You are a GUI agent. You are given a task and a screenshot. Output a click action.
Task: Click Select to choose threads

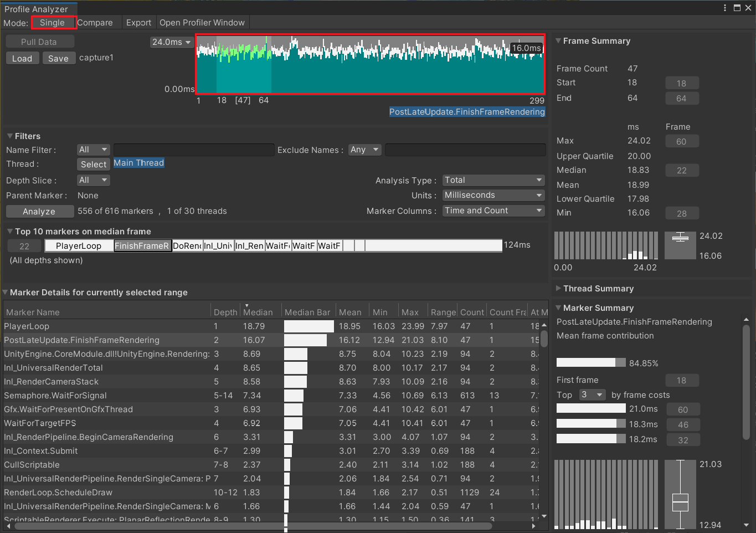click(x=93, y=164)
